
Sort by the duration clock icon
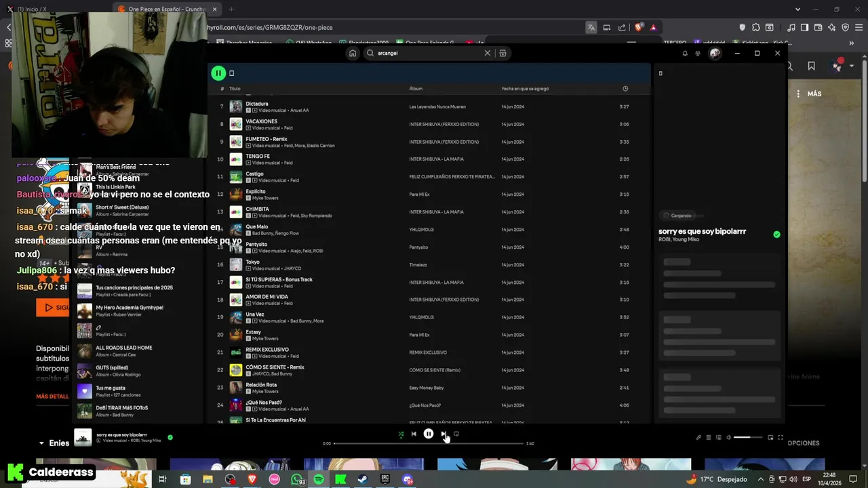coord(625,89)
